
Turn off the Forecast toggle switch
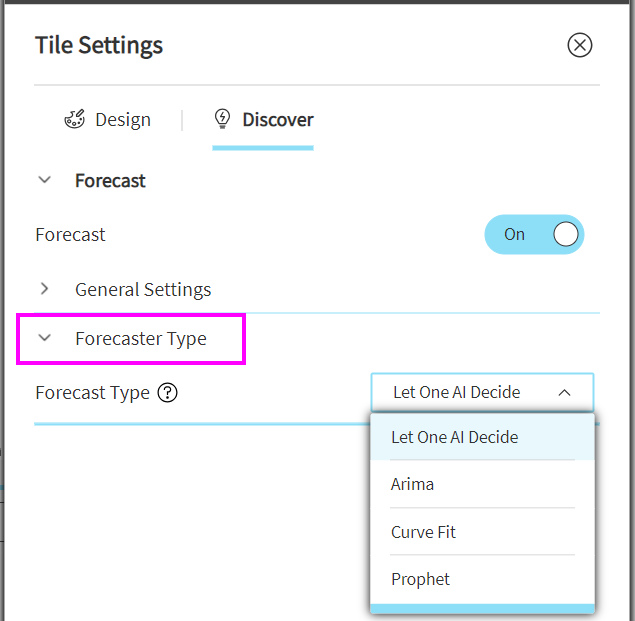point(534,235)
